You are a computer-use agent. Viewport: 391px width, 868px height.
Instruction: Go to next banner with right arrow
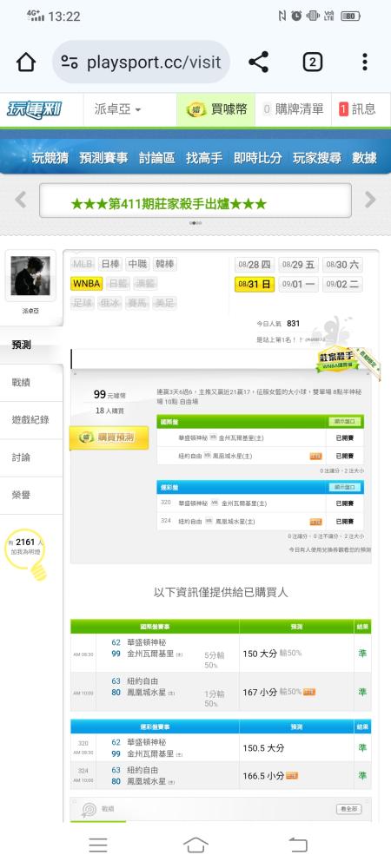click(x=370, y=200)
